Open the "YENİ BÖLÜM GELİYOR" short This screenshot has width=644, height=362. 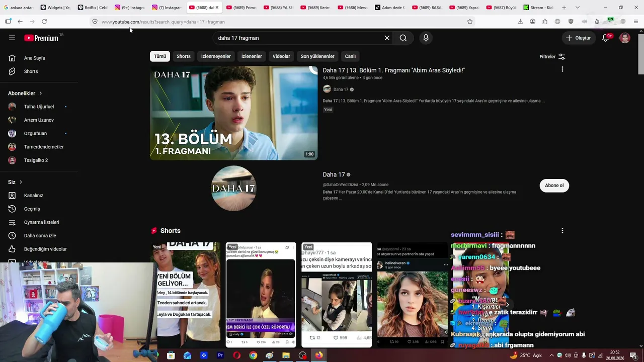pos(185,295)
